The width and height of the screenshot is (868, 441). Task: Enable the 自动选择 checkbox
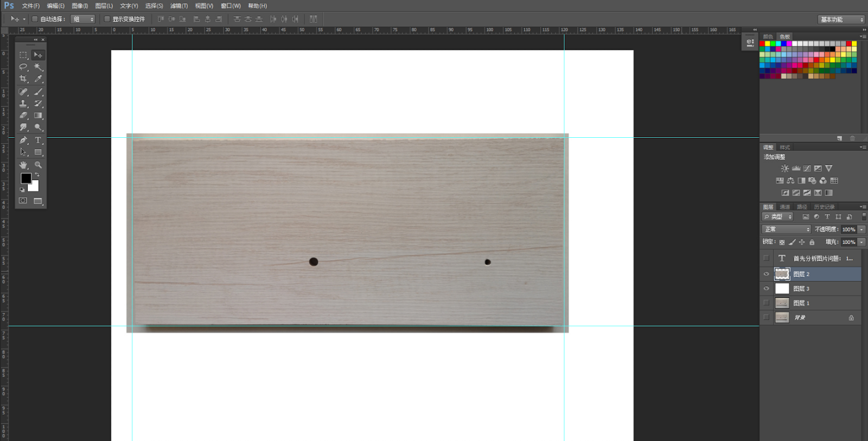[35, 19]
